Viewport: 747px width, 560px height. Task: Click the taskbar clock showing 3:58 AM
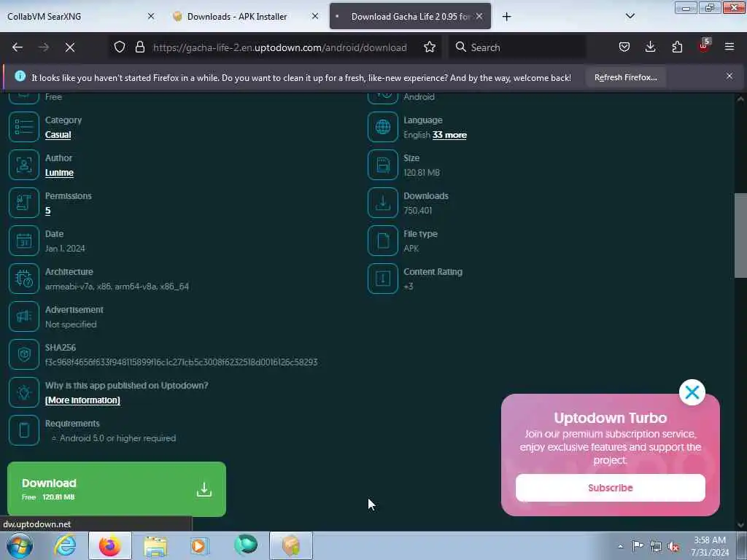710,546
